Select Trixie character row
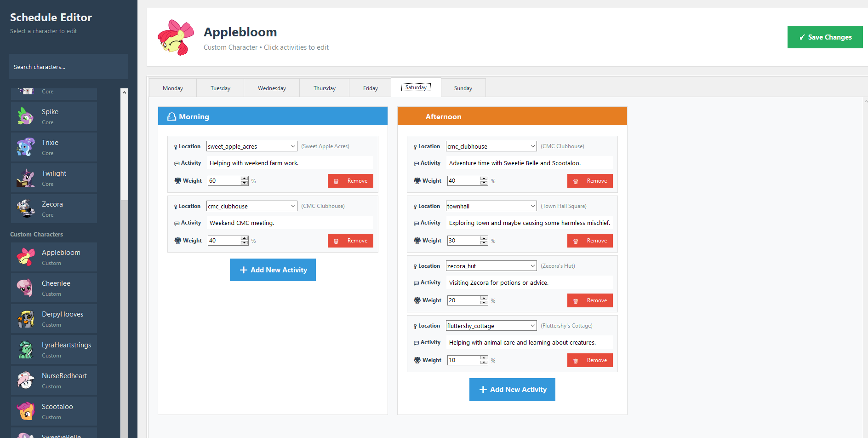 (54, 147)
